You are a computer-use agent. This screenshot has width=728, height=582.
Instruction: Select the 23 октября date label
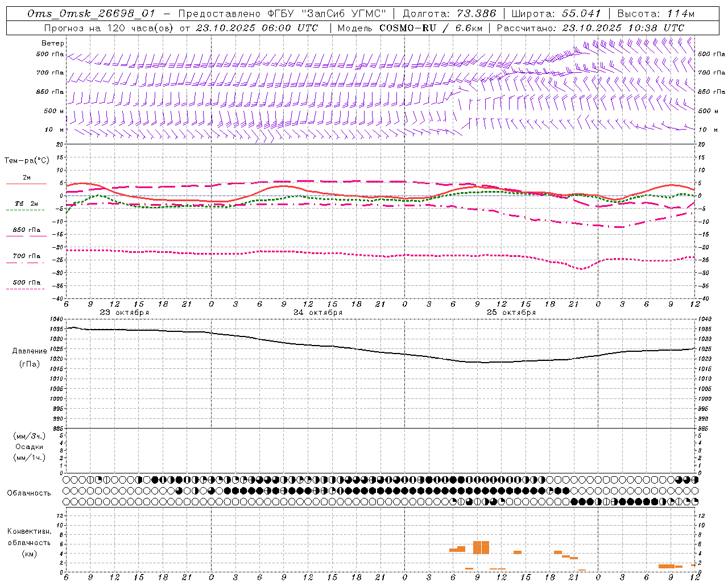(125, 313)
